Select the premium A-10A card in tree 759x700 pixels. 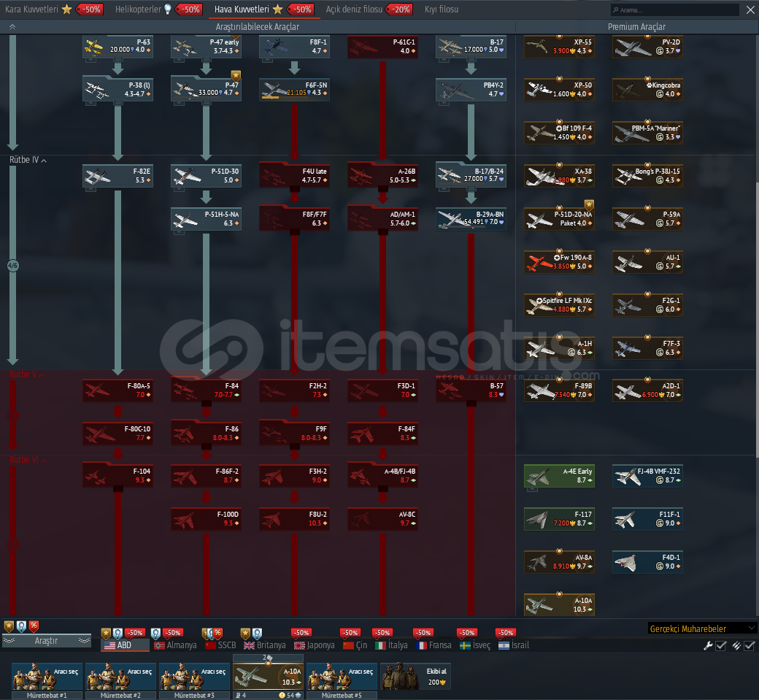coord(559,605)
